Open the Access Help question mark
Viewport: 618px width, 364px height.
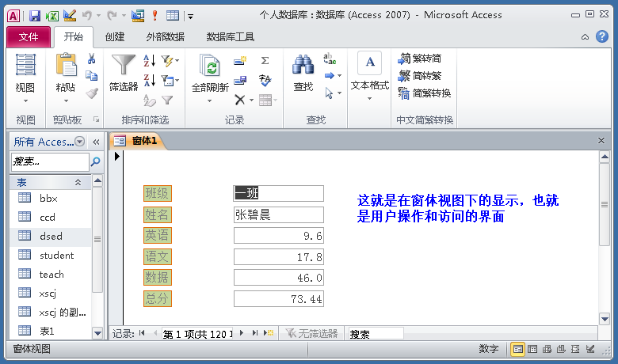coord(602,36)
